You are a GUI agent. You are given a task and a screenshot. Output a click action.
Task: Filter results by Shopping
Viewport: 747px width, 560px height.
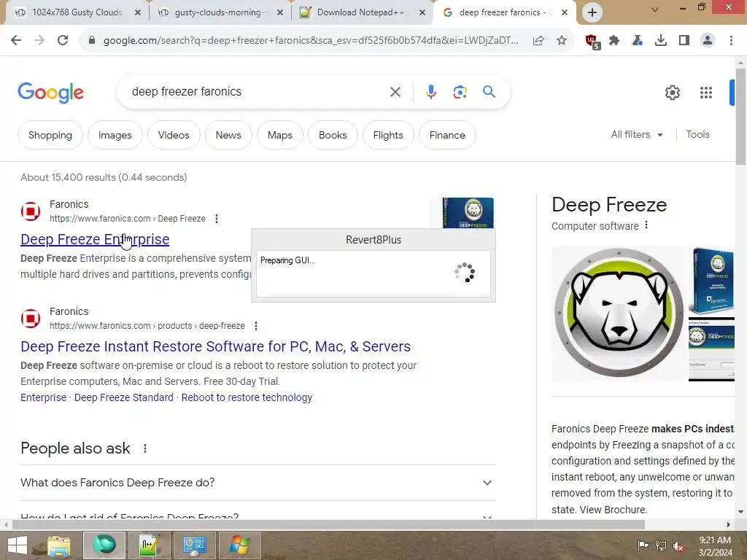pyautogui.click(x=50, y=135)
